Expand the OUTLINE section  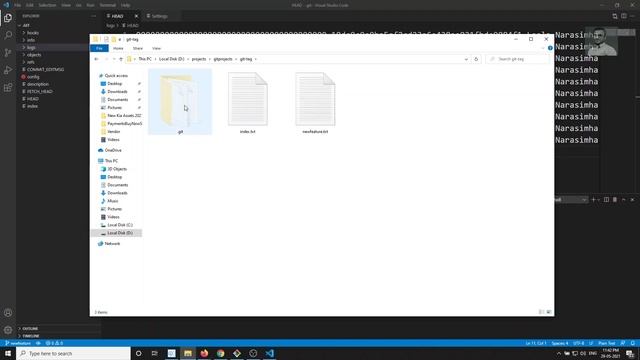coord(30,329)
